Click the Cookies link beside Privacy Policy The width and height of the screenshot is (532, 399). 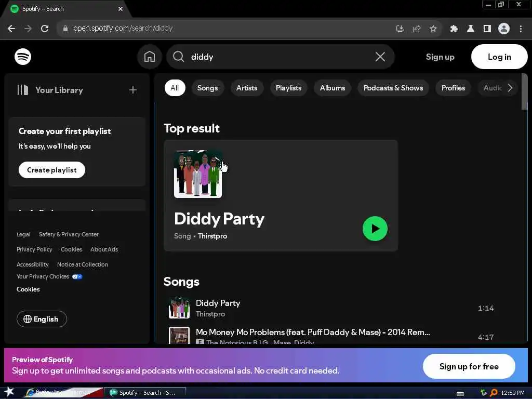tap(71, 249)
